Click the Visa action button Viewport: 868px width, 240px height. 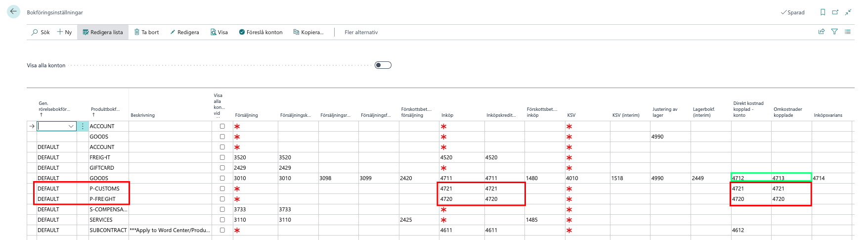(219, 32)
